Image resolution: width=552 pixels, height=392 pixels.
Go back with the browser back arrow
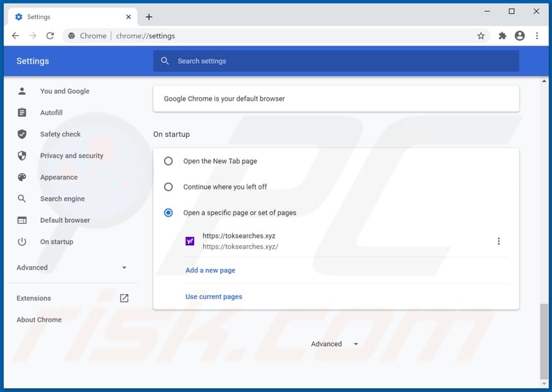(15, 36)
